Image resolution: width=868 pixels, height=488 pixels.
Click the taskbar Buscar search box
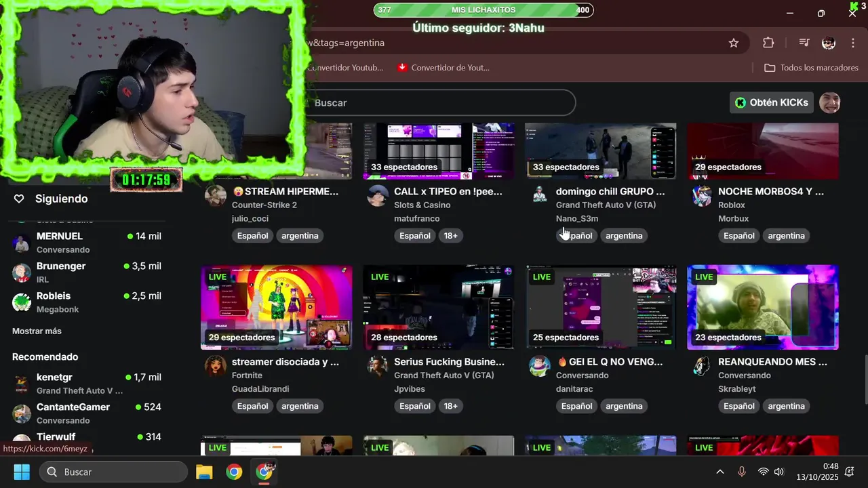click(x=113, y=472)
